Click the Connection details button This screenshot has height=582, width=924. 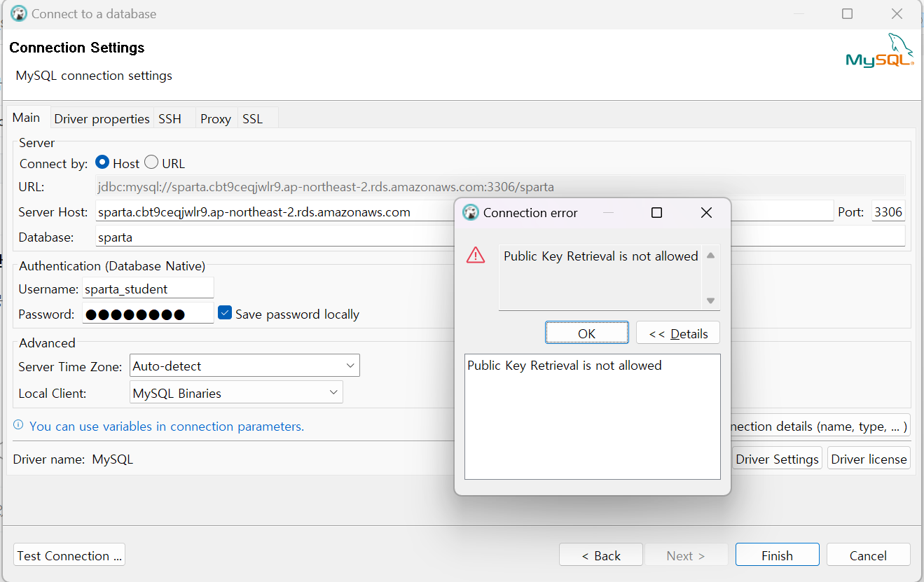click(x=820, y=426)
